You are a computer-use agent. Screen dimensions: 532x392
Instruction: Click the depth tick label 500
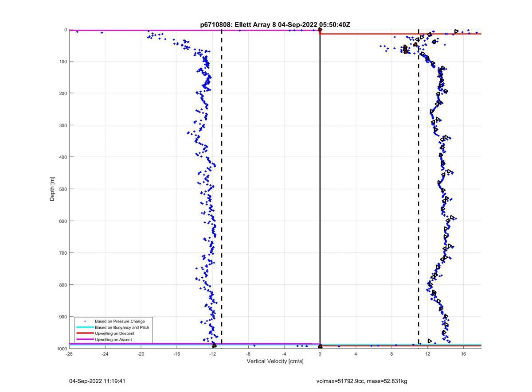(63, 189)
